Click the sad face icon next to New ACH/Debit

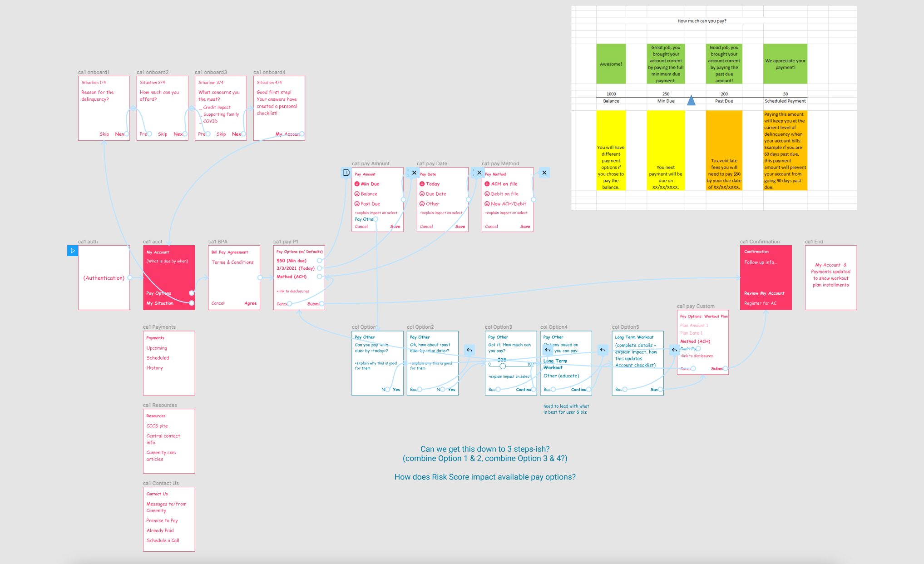click(x=486, y=203)
